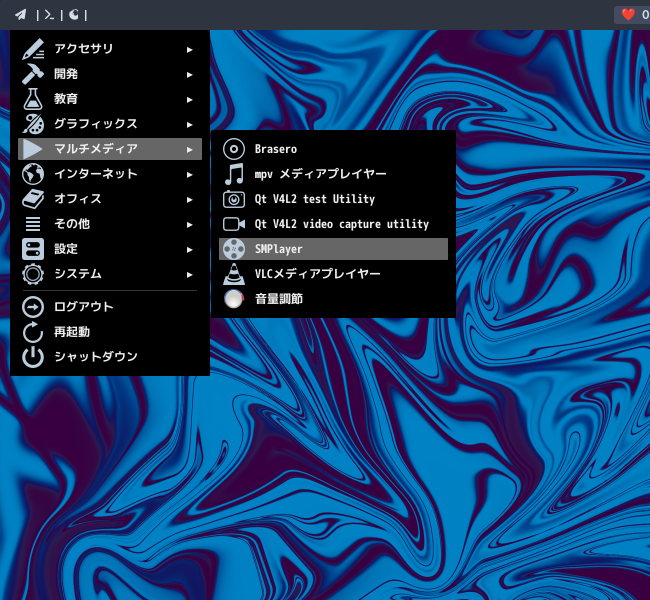Click the moon icon in top panel
This screenshot has width=650, height=600.
click(x=74, y=15)
